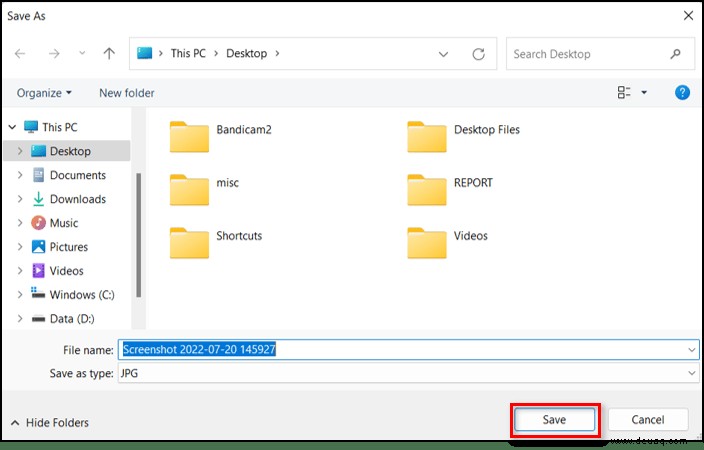Click the Shortcuts folder name
The image size is (704, 450).
coord(239,236)
